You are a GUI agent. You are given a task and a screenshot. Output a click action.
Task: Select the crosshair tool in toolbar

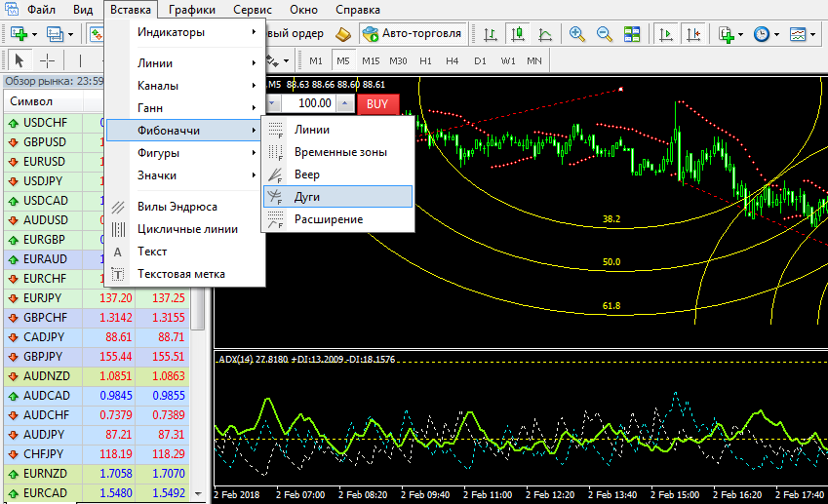[47, 60]
